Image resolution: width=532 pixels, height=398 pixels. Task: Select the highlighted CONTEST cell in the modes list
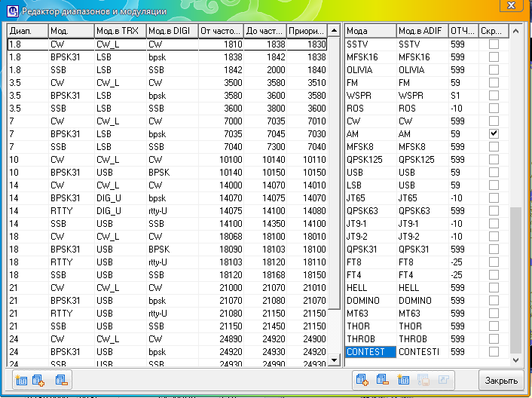370,352
